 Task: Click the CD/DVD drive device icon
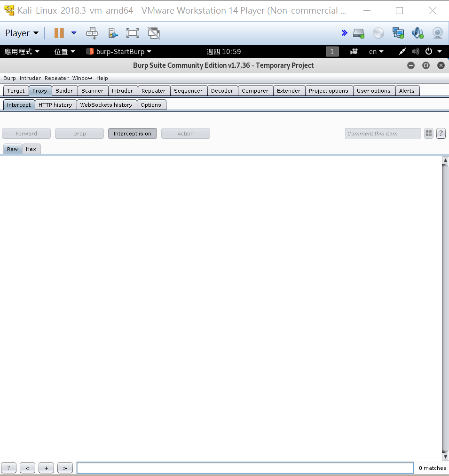(378, 33)
